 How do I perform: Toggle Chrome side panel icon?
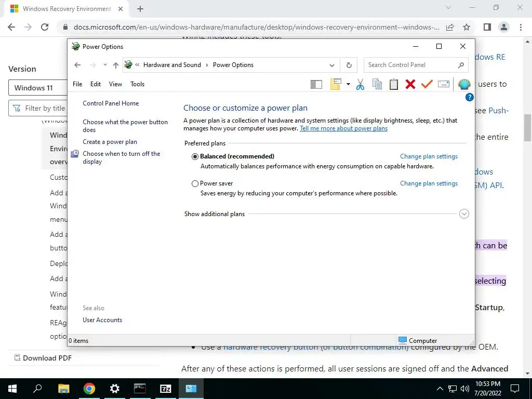tap(487, 27)
